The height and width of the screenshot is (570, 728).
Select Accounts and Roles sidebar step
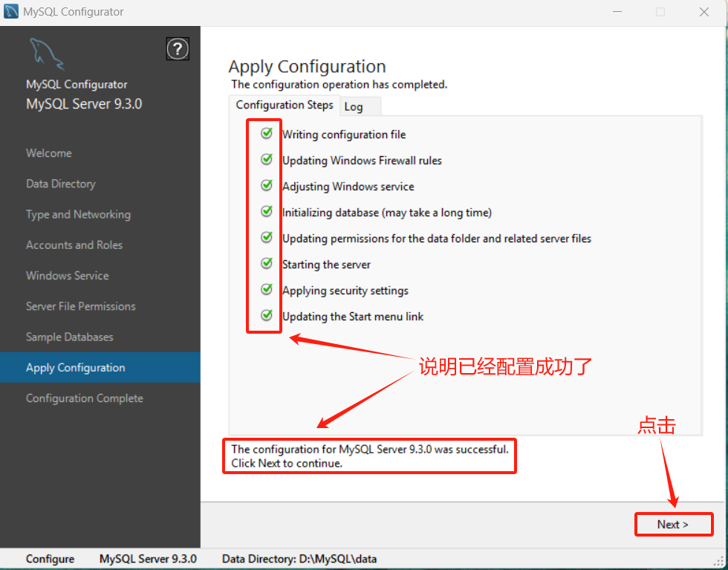point(74,244)
